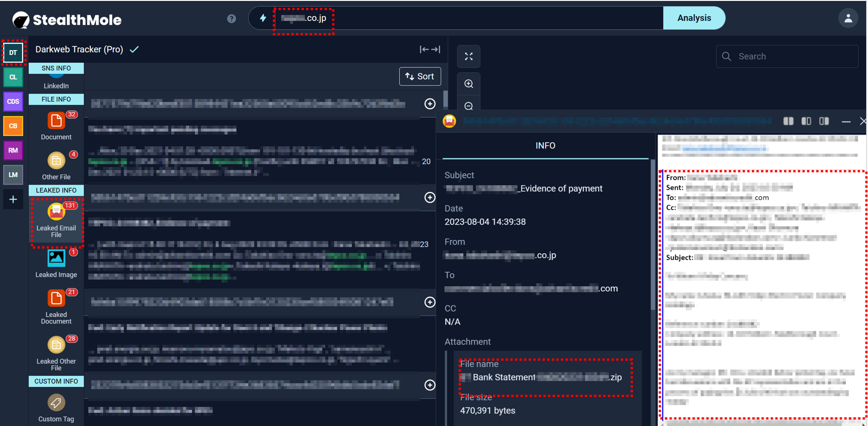Select the LM module in sidebar
868x426 pixels.
13,175
